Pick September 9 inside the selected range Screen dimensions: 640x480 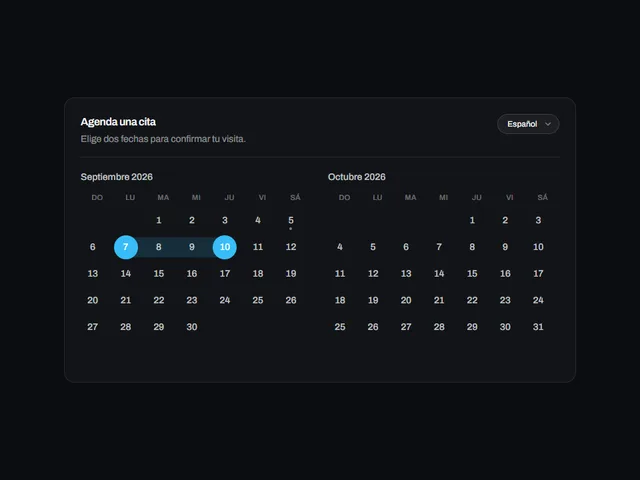pos(192,247)
